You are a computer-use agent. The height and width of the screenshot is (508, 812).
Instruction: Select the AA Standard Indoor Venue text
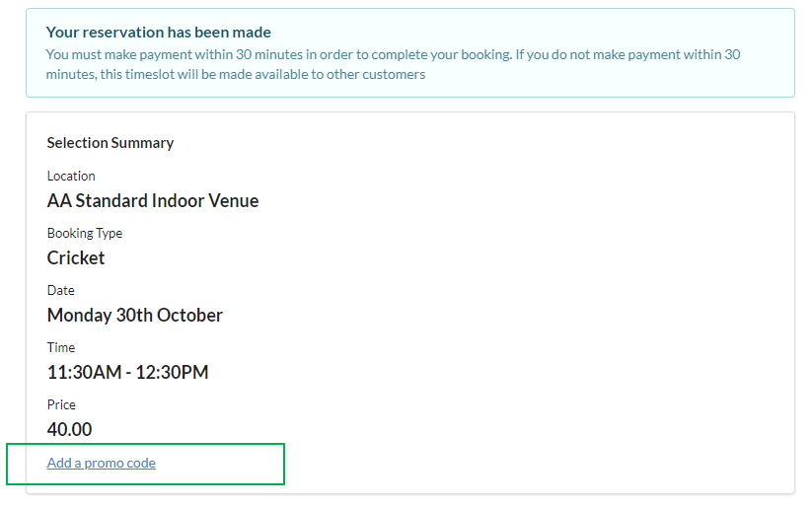(152, 201)
